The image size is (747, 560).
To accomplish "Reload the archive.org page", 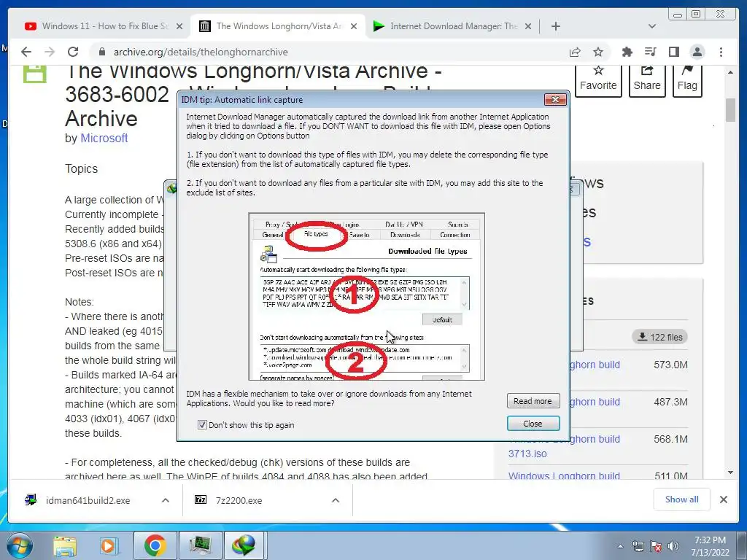I will [x=73, y=52].
